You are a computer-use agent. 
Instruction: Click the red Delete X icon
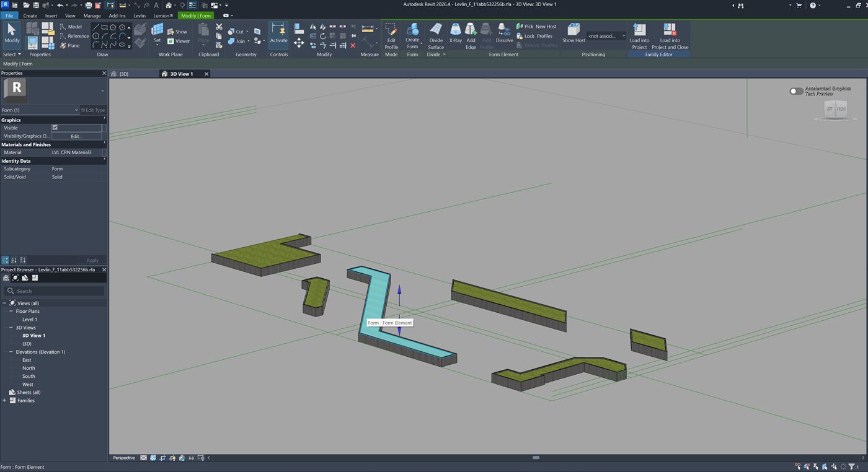pos(353,45)
